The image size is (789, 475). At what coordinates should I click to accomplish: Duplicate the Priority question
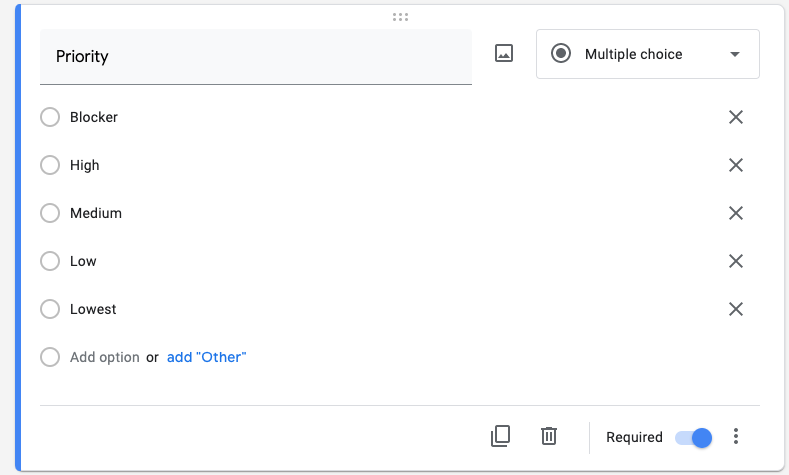click(x=500, y=436)
